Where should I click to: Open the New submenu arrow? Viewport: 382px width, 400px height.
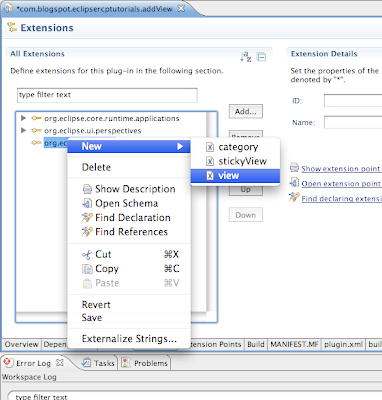(180, 146)
